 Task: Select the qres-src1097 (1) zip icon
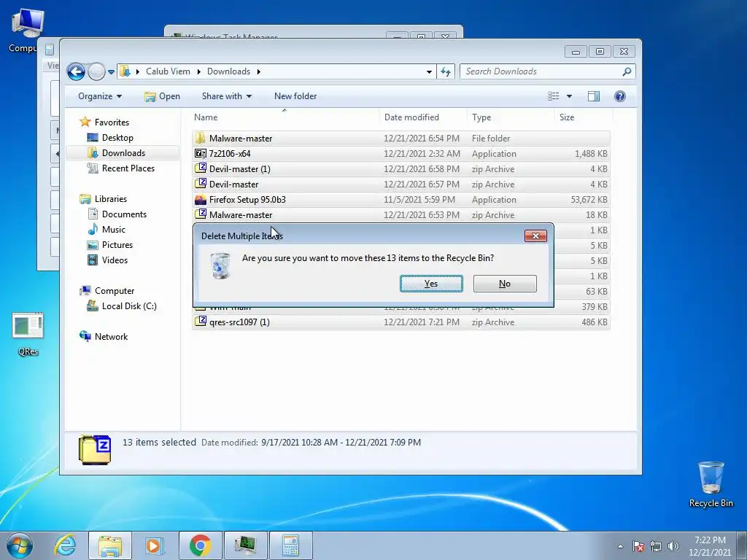coord(200,322)
